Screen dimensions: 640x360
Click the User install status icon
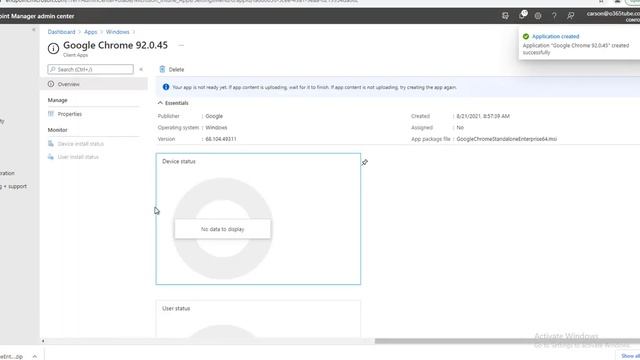tap(51, 157)
